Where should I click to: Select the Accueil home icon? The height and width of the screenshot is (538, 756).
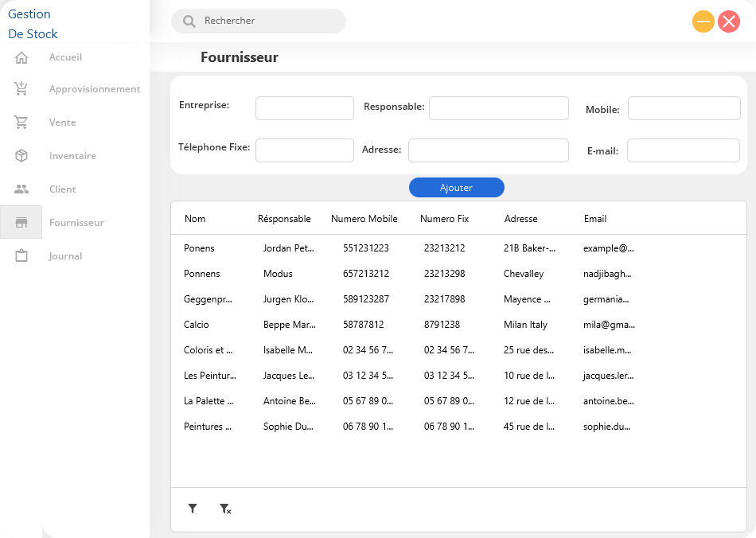(x=21, y=57)
